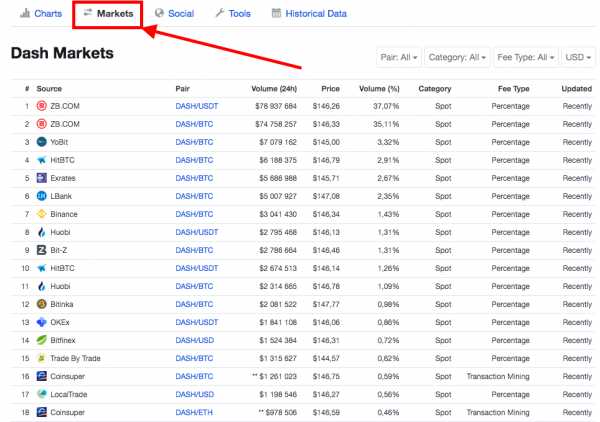Screen dimensions: 600x422
Task: Sort by Fee Type column header
Action: 514,88
